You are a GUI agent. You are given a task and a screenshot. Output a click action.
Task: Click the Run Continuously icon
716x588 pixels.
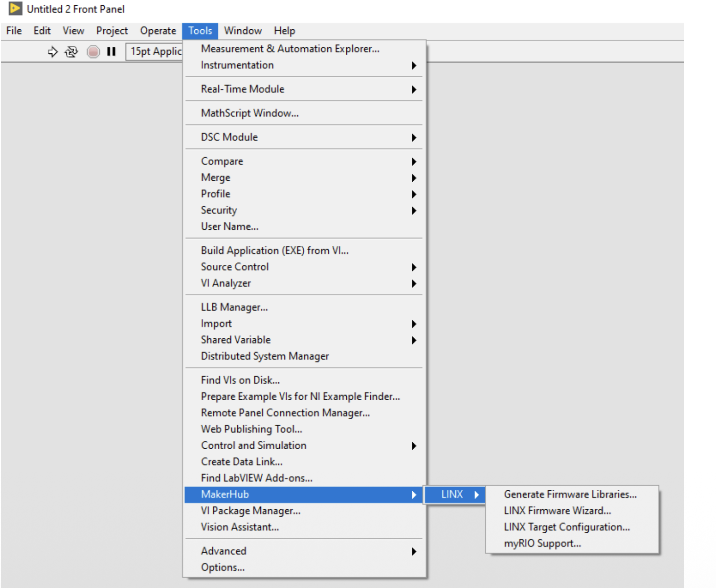click(71, 51)
